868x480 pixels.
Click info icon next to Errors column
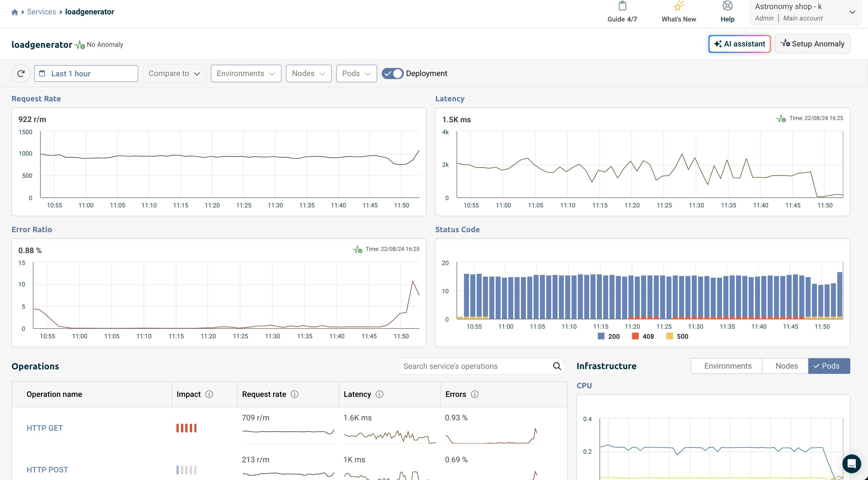[x=474, y=394]
